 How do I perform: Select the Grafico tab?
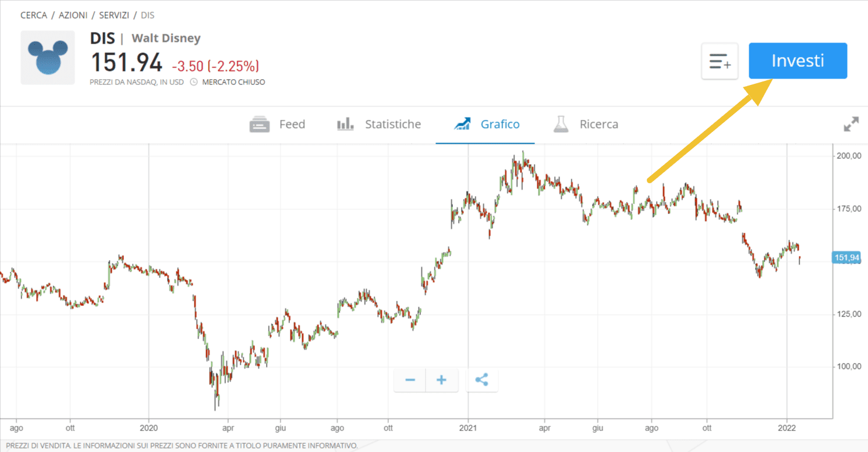click(x=487, y=124)
